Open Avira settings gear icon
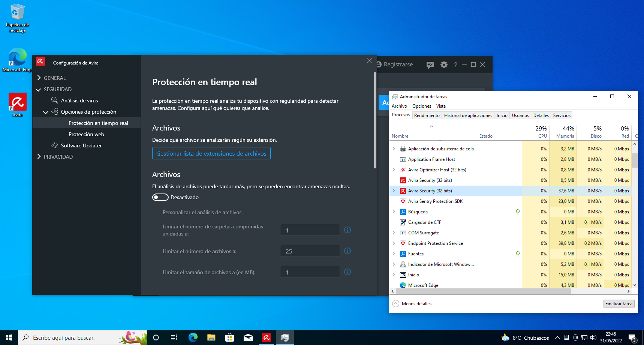 point(444,64)
